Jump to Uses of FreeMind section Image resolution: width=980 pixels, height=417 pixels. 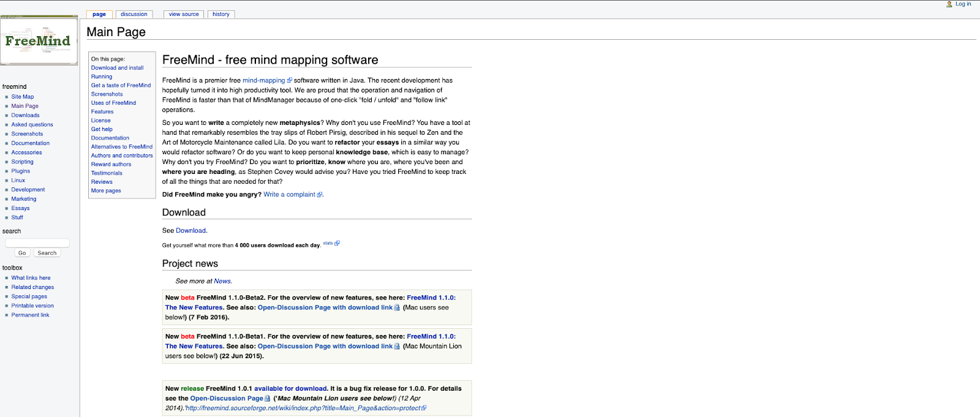tap(113, 103)
